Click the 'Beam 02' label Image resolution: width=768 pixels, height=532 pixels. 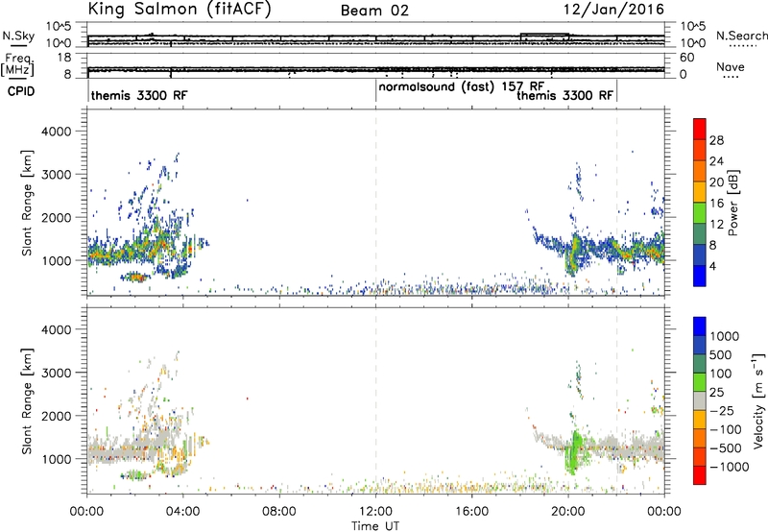tap(374, 11)
